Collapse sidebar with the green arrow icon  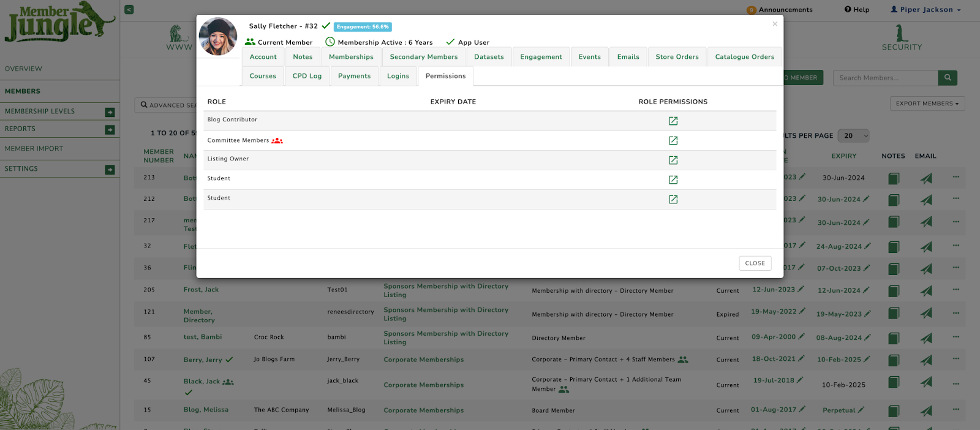point(129,9)
